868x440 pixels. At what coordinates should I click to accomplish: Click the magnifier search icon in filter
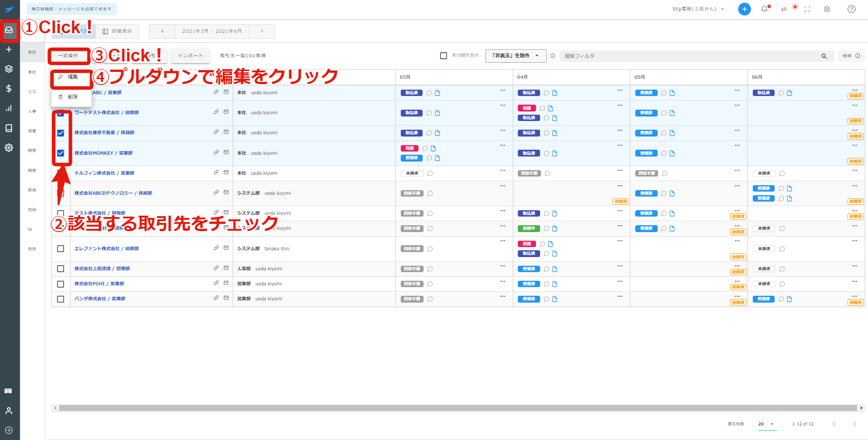tap(824, 56)
